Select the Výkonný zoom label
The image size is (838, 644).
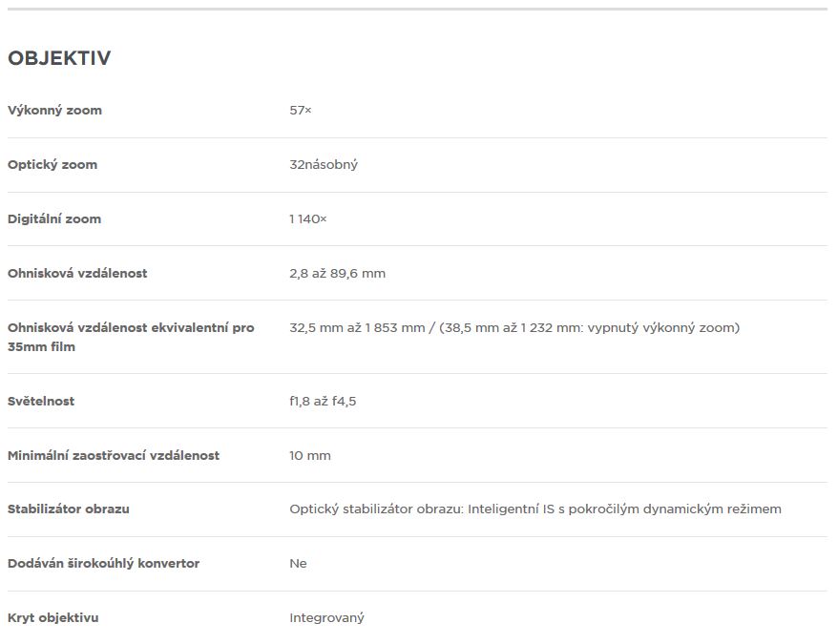point(54,110)
